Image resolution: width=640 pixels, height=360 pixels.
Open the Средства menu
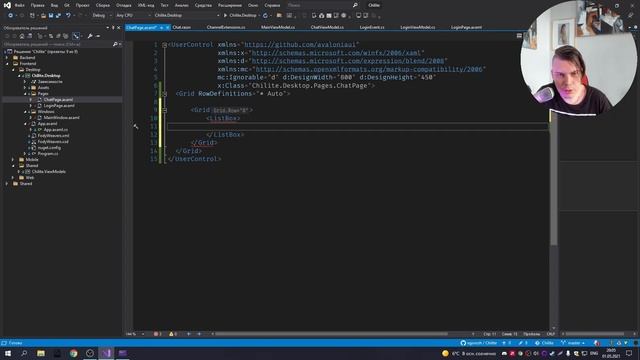tap(203, 5)
